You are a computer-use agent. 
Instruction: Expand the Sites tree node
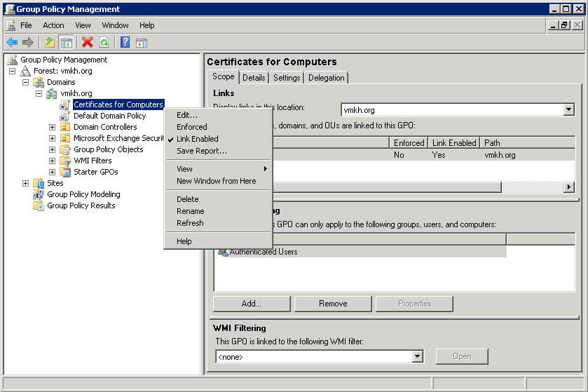pyautogui.click(x=25, y=183)
